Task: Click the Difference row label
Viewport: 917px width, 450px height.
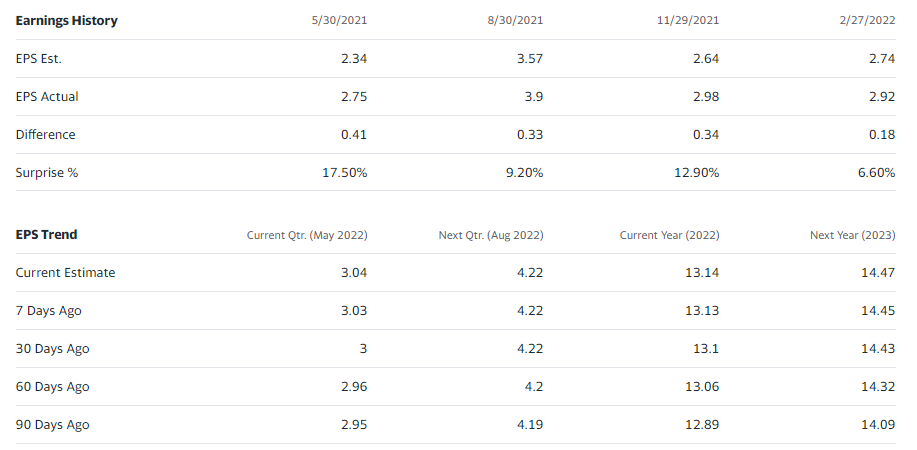Action: click(45, 135)
